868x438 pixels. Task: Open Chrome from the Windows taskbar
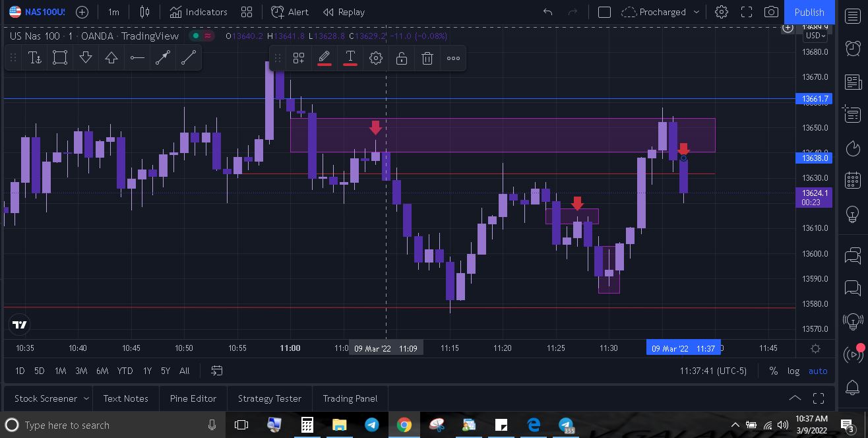pyautogui.click(x=404, y=425)
